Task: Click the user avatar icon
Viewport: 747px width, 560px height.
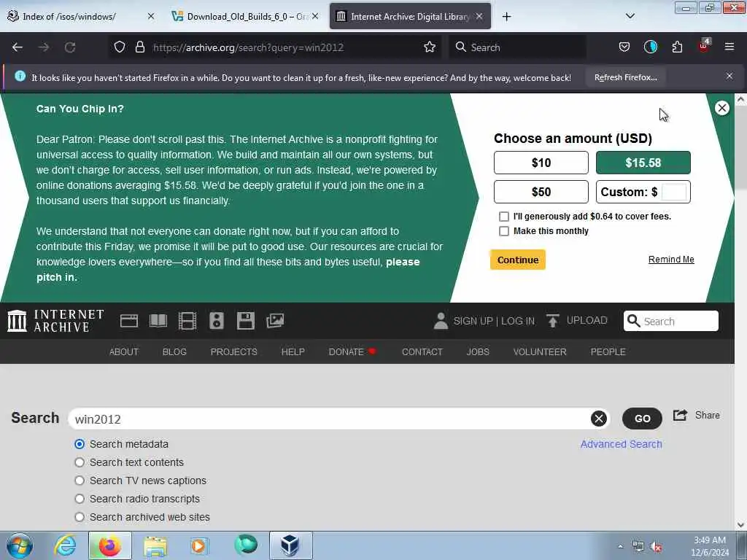Action: [441, 321]
